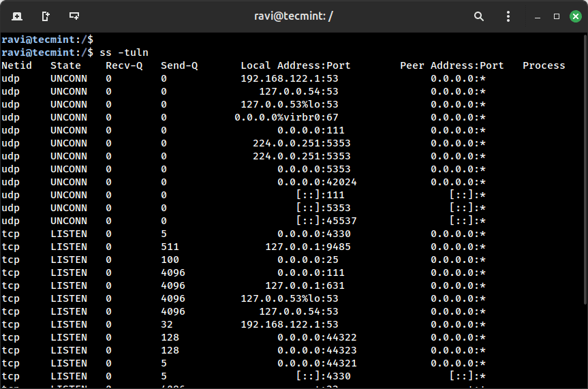The image size is (588, 389).
Task: Click the Send-Q value 511
Action: click(170, 247)
